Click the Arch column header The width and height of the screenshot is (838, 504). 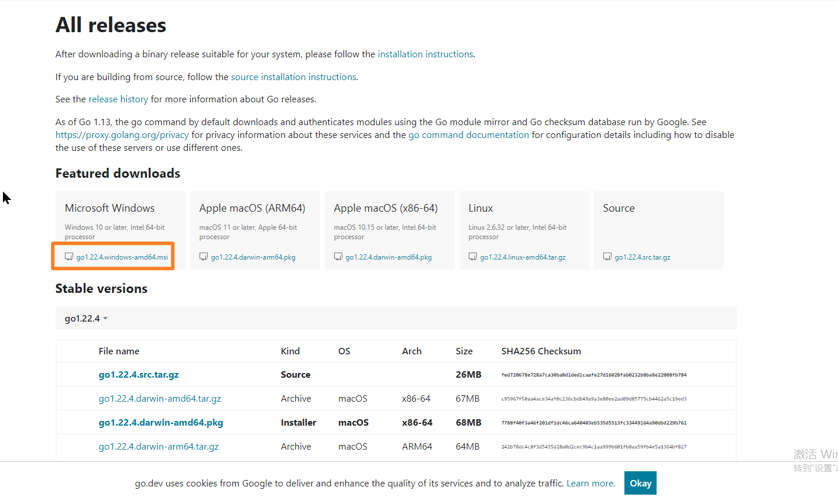pos(411,351)
